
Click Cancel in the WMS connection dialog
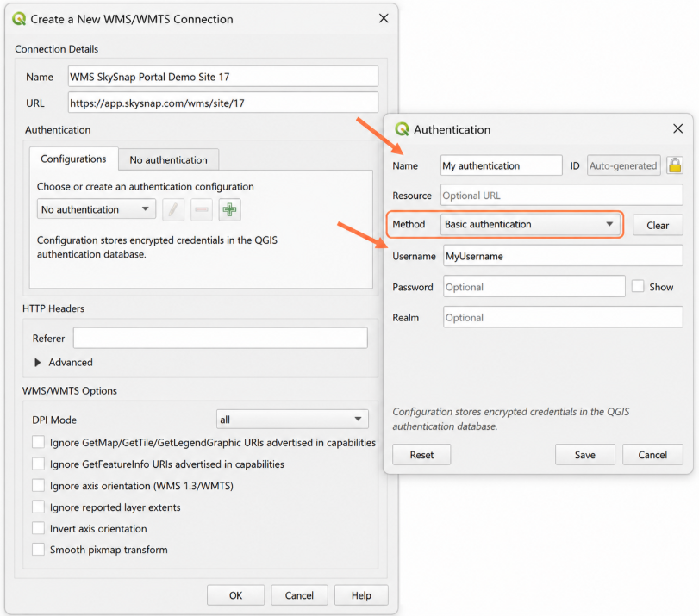tap(300, 595)
